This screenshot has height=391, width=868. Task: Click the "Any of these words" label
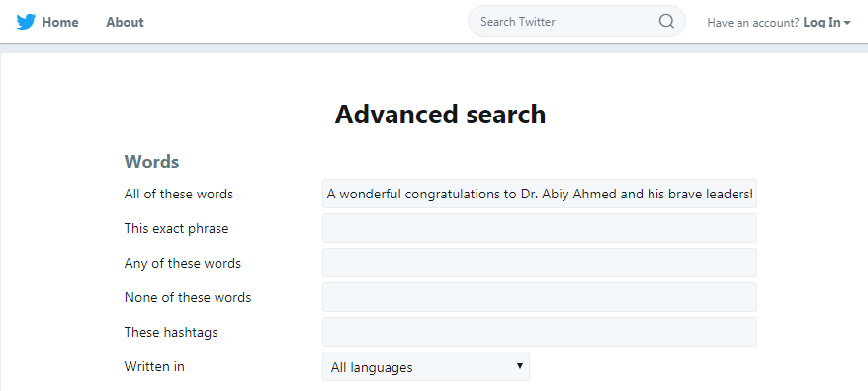tap(183, 263)
